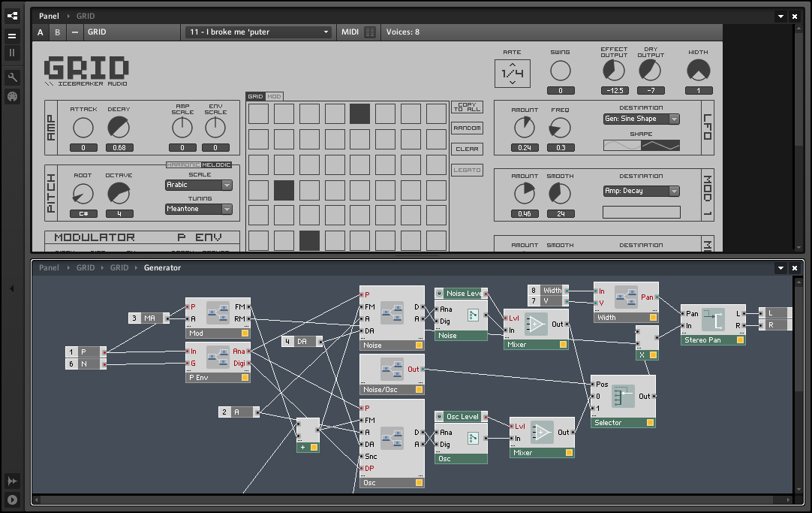Click the Rate up arrow stepper

(x=513, y=65)
